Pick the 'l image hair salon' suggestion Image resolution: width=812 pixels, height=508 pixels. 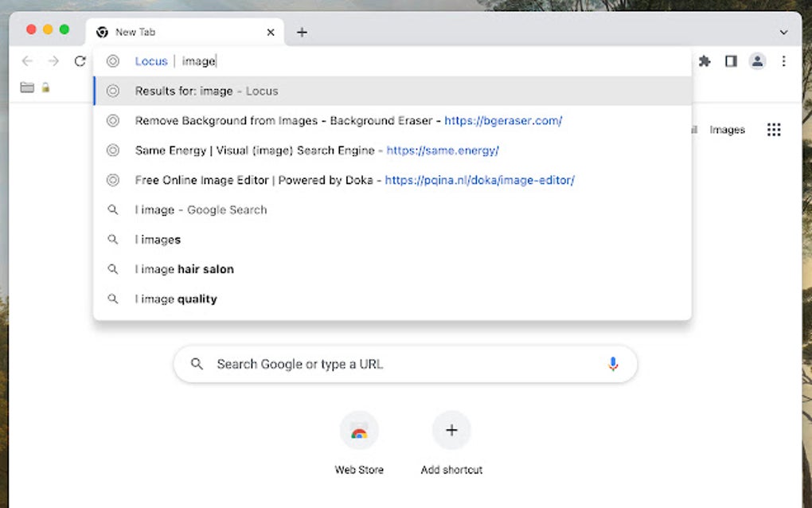(392, 269)
